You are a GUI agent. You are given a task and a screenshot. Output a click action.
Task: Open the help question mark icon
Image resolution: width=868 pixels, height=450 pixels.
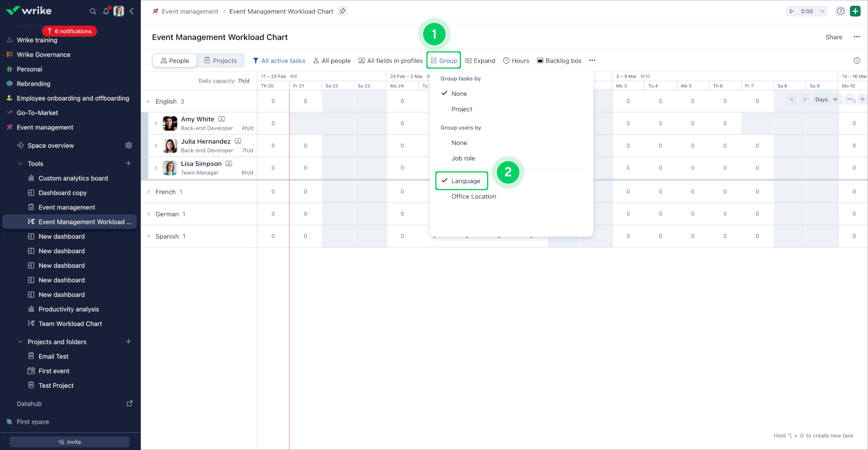pyautogui.click(x=841, y=11)
